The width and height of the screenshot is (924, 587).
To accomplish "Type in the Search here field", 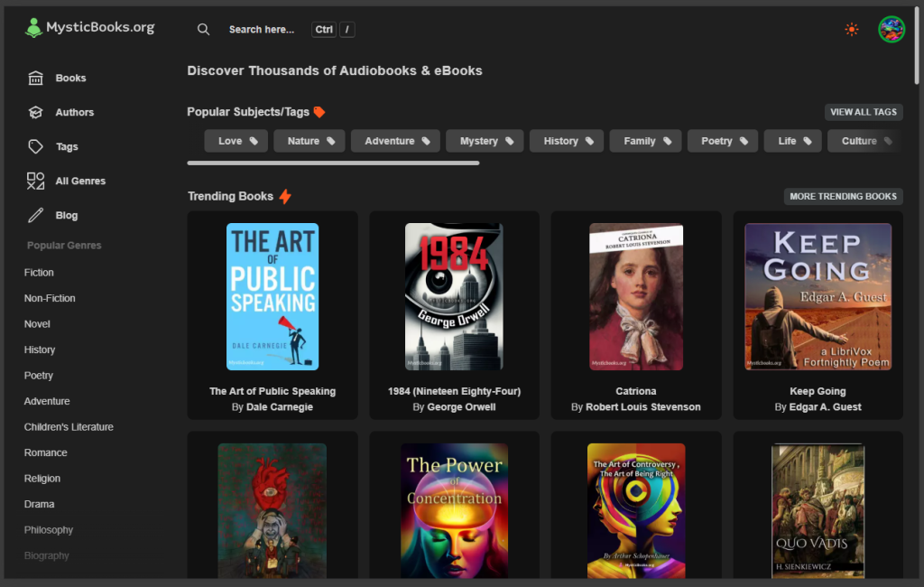I will [262, 30].
